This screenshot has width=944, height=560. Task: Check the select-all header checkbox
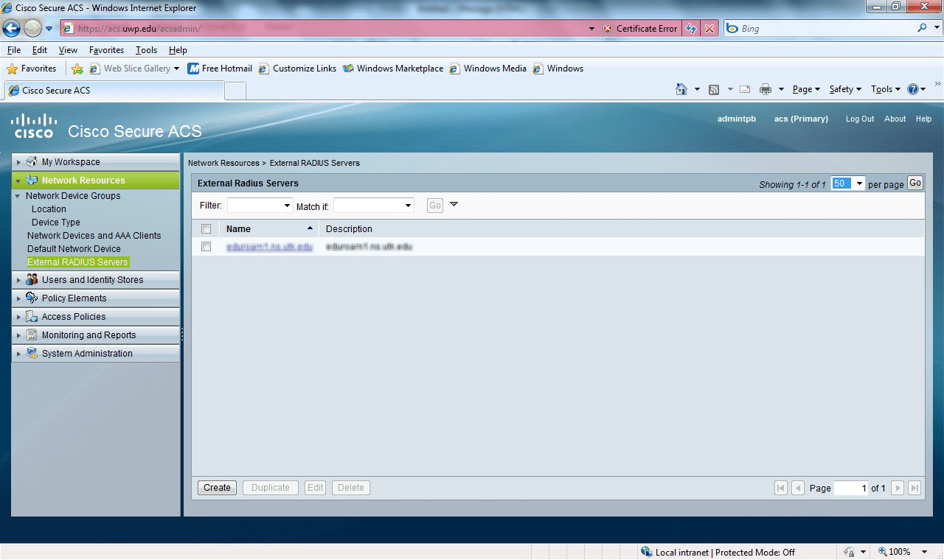(206, 229)
